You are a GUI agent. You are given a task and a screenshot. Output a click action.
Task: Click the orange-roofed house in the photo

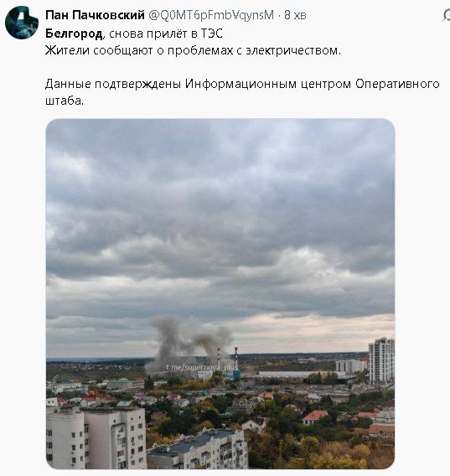[x=315, y=417]
